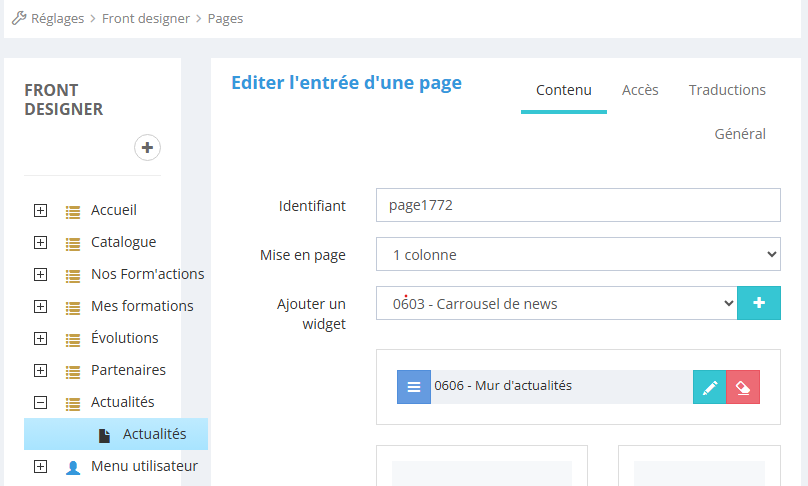Open the Ajouter un widget dropdown
Screen dimensions: 808x486
[x=556, y=303]
